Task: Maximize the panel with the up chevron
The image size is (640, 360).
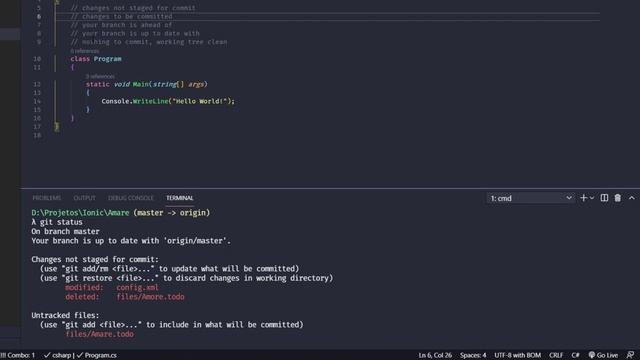Action: click(631, 198)
